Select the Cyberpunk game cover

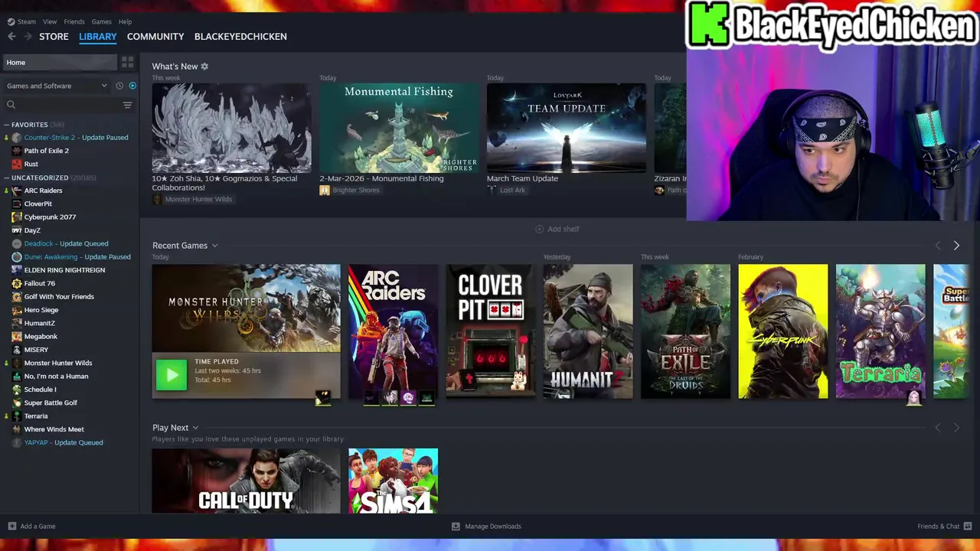pos(783,331)
